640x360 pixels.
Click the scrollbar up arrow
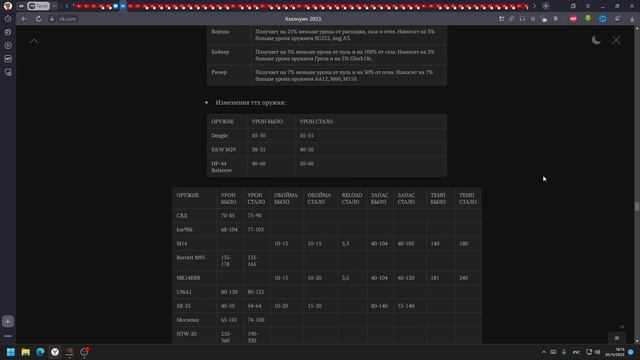(x=637, y=28)
